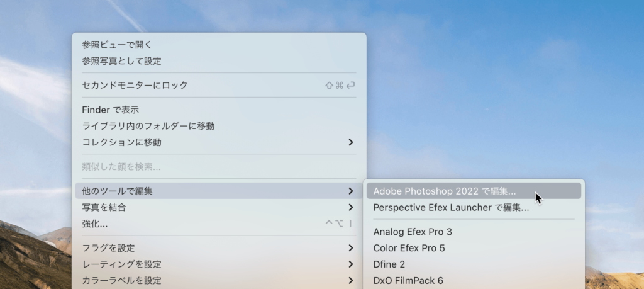This screenshot has height=289, width=644.
Task: Launch Analog Efex Pro 3
Action: tap(474, 232)
